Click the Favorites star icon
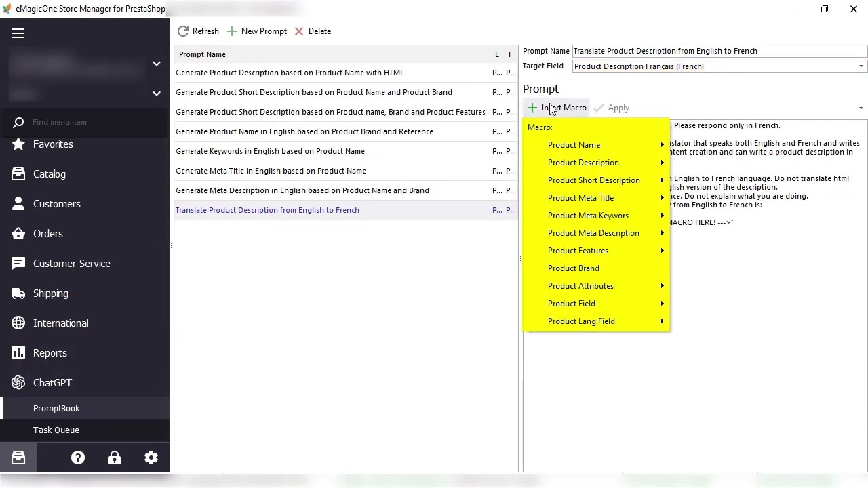The height and width of the screenshot is (488, 868). click(18, 144)
